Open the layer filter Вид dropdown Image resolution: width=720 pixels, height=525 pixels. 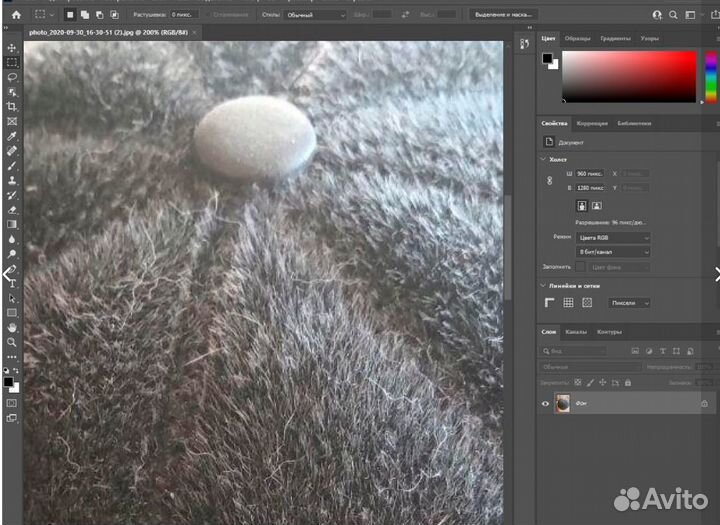(574, 351)
